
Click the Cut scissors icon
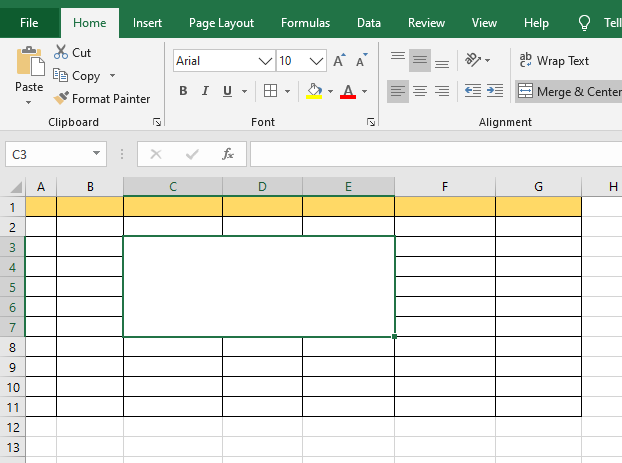click(62, 52)
